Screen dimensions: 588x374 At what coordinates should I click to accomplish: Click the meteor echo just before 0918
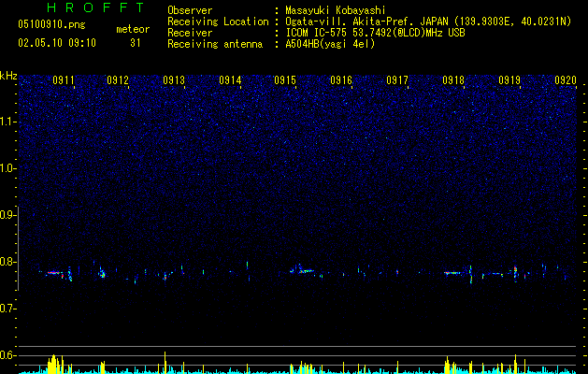pos(452,273)
